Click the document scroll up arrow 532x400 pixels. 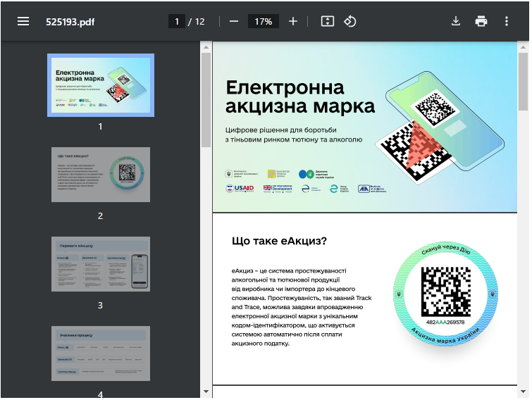pos(523,47)
